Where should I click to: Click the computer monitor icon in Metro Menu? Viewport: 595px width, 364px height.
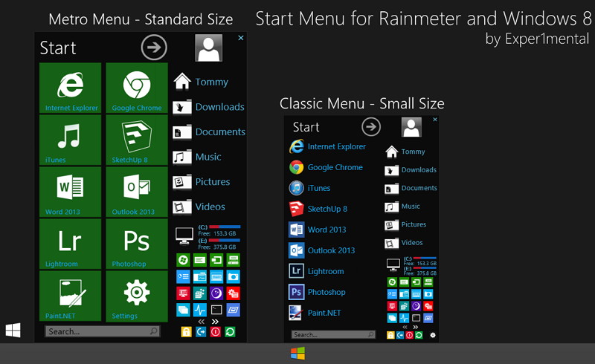click(x=184, y=235)
